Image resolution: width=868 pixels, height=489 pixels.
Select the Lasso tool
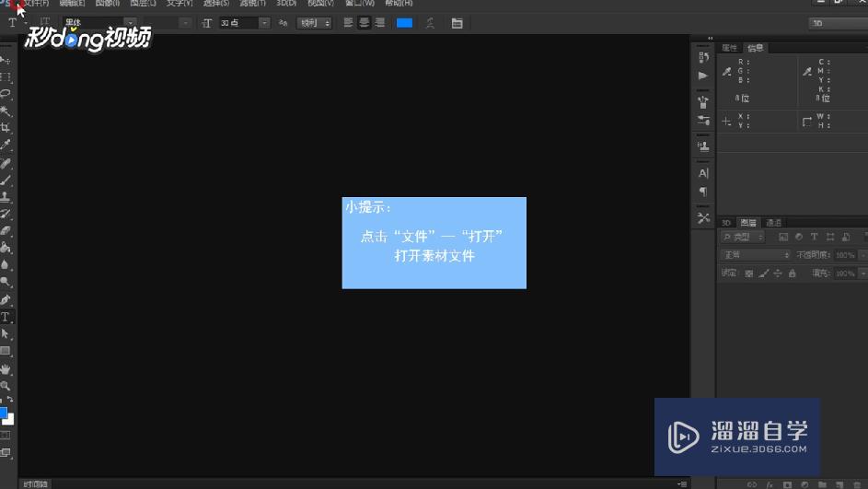5,94
